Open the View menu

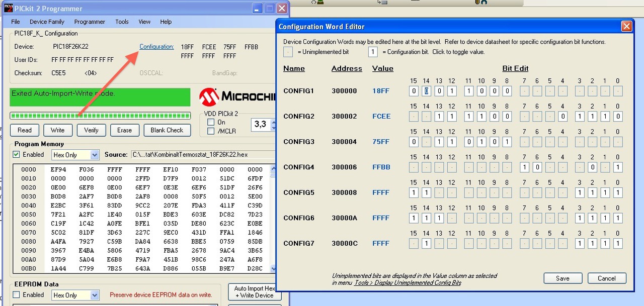144,22
